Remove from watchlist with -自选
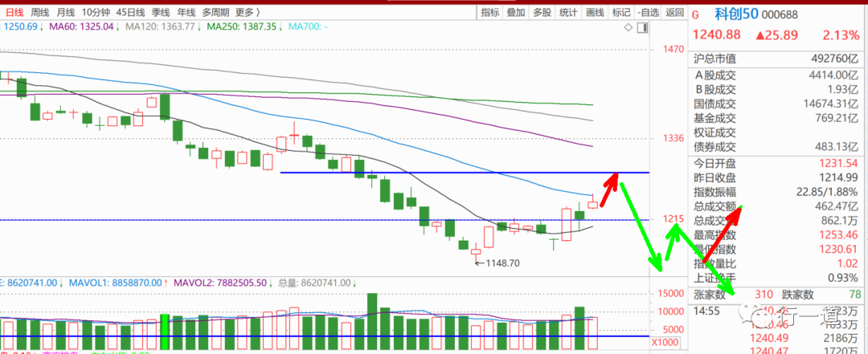 pyautogui.click(x=646, y=12)
